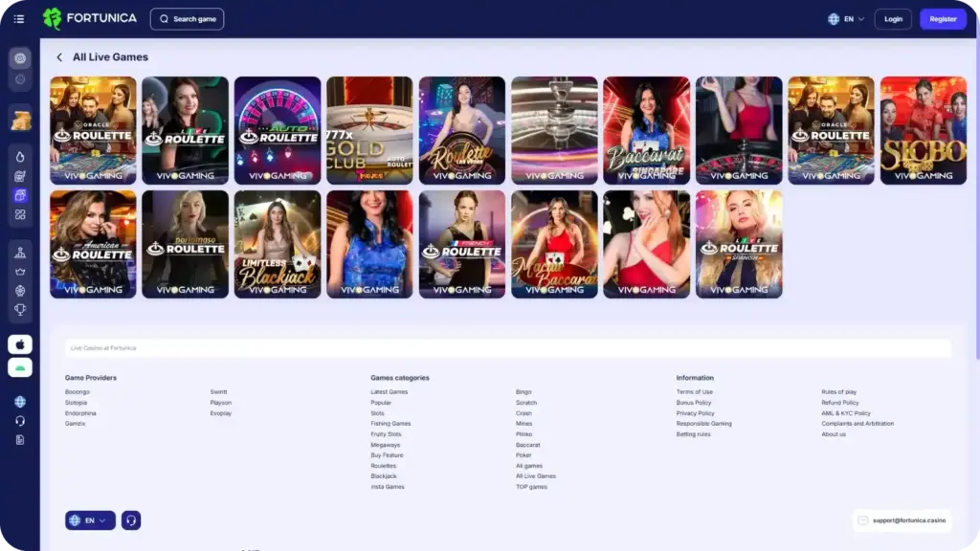Open the Gamzix provider link

coord(75,424)
